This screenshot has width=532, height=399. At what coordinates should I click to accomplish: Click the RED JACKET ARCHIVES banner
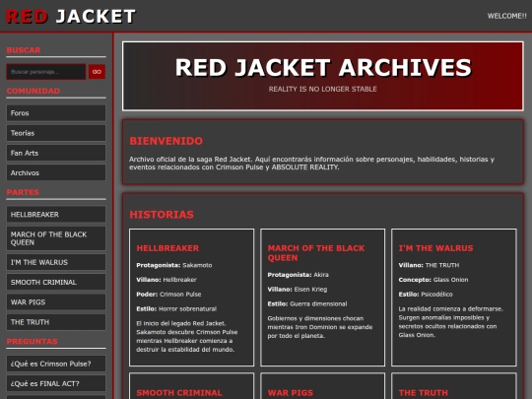[323, 76]
